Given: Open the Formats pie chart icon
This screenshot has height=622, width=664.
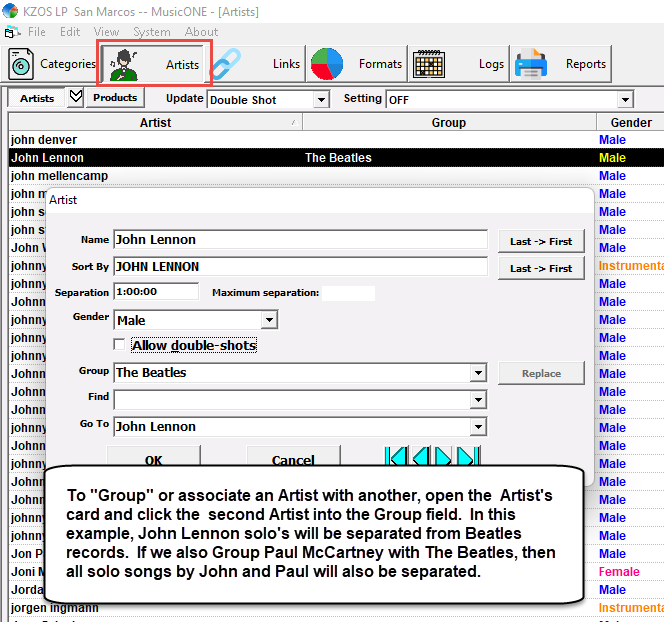Looking at the screenshot, I should tap(326, 64).
